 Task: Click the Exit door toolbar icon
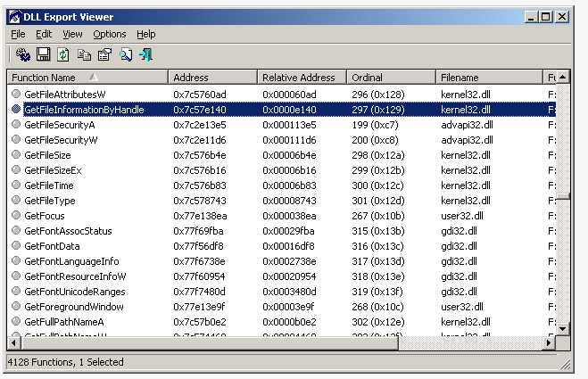[145, 54]
